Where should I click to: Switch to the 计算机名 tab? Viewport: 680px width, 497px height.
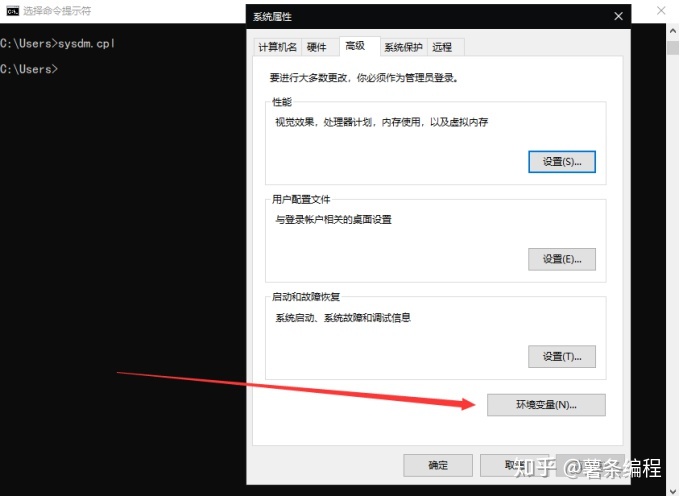pos(278,47)
